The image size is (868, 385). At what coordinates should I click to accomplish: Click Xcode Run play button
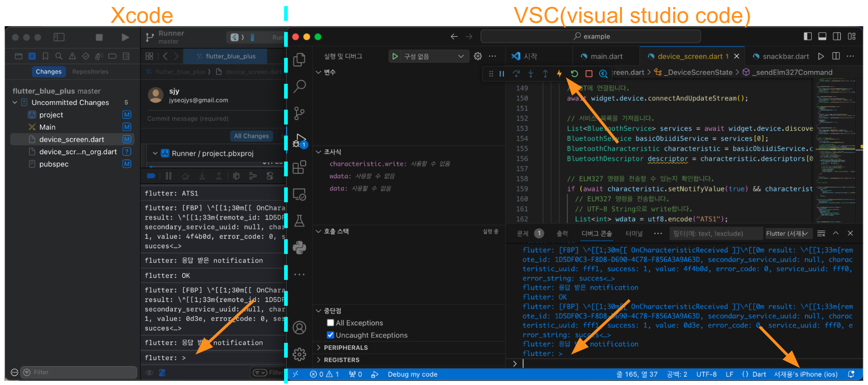tap(125, 37)
